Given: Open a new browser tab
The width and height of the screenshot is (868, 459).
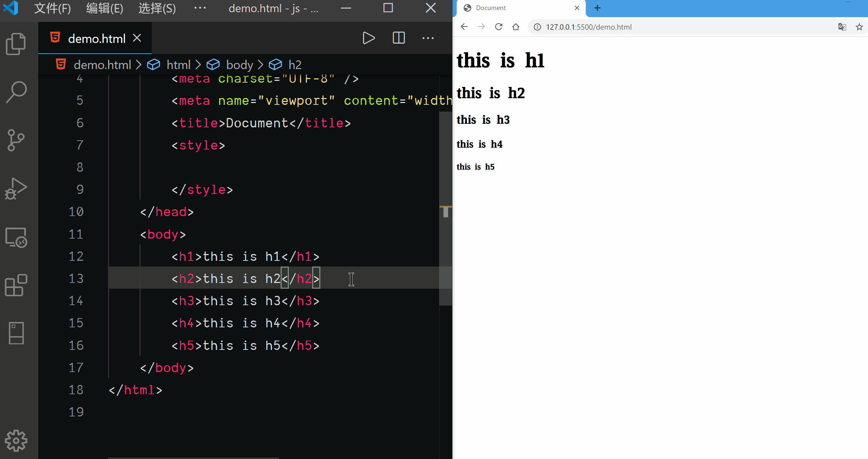Looking at the screenshot, I should click(597, 8).
